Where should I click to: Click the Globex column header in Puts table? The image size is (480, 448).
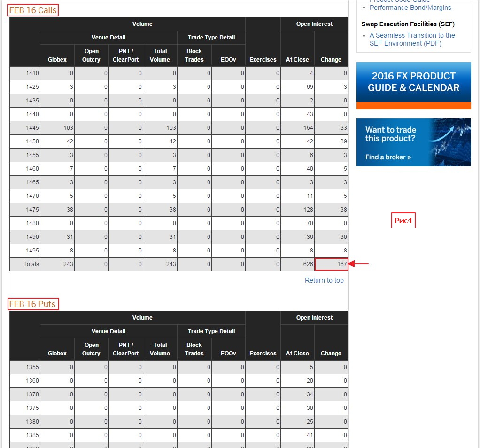click(57, 354)
